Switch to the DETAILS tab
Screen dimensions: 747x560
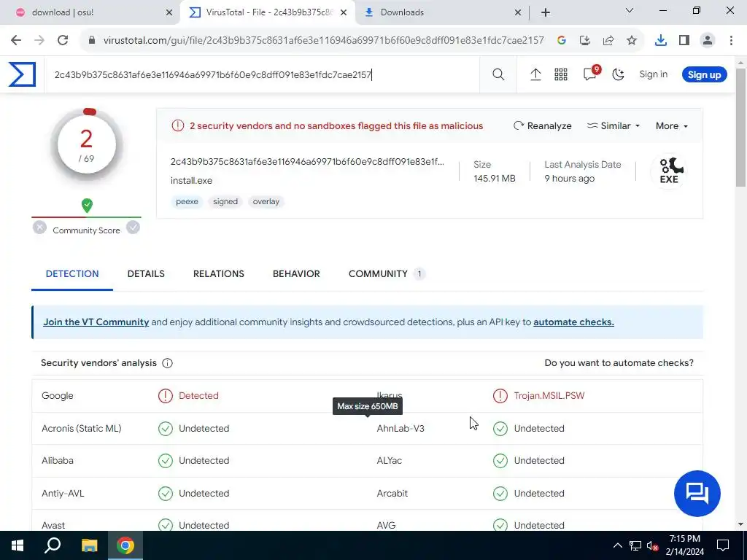pos(146,274)
